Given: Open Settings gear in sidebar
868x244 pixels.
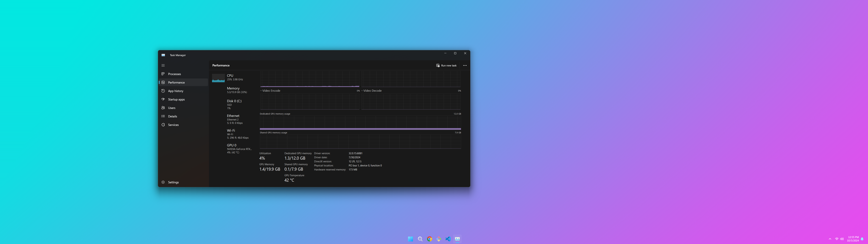Looking at the screenshot, I should [163, 182].
